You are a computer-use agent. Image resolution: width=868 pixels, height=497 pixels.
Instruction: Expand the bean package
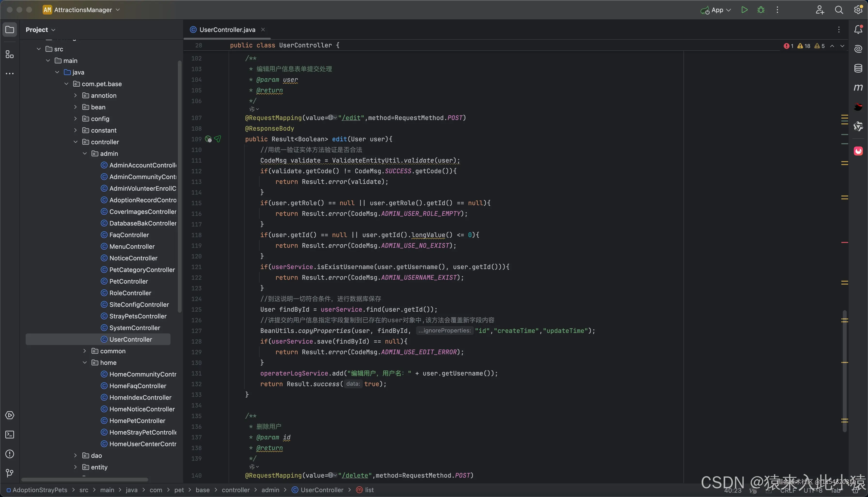click(76, 107)
